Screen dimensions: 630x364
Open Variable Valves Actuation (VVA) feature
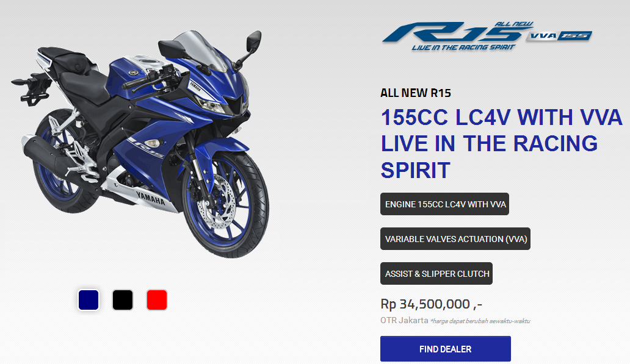point(455,239)
